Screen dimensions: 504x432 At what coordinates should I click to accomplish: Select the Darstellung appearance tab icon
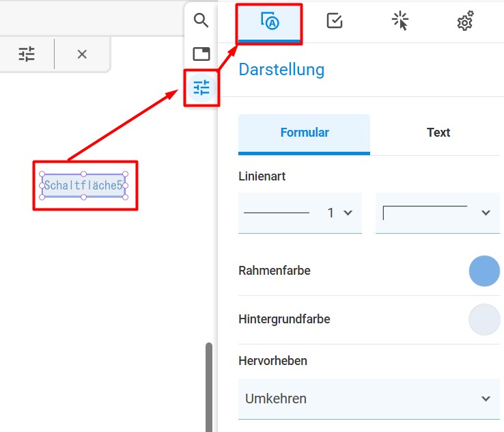(269, 22)
